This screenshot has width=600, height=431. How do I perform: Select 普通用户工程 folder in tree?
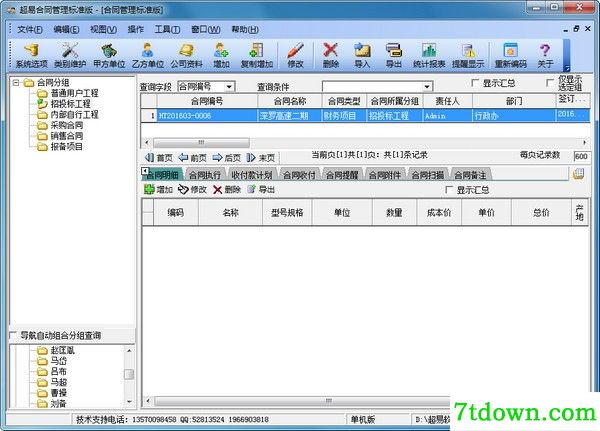(74, 93)
